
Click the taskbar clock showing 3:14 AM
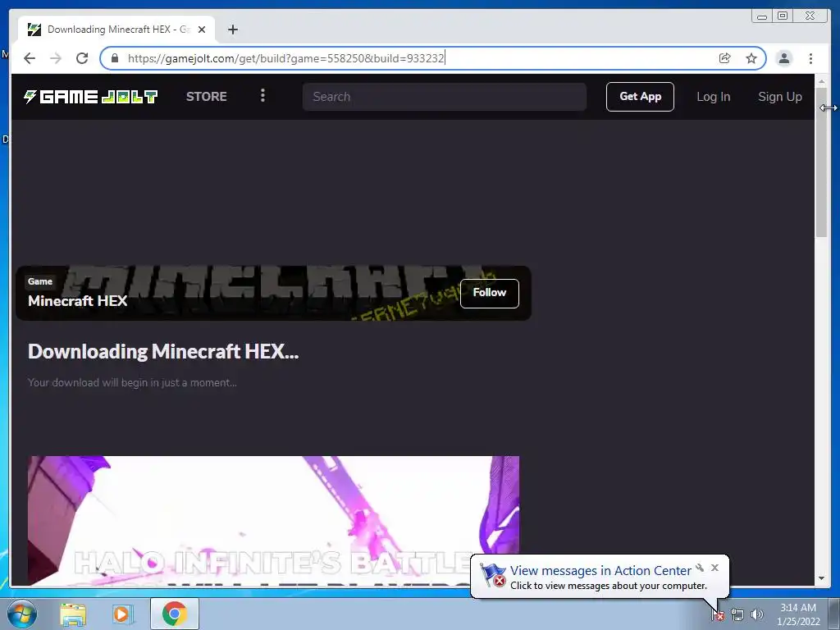pyautogui.click(x=797, y=614)
